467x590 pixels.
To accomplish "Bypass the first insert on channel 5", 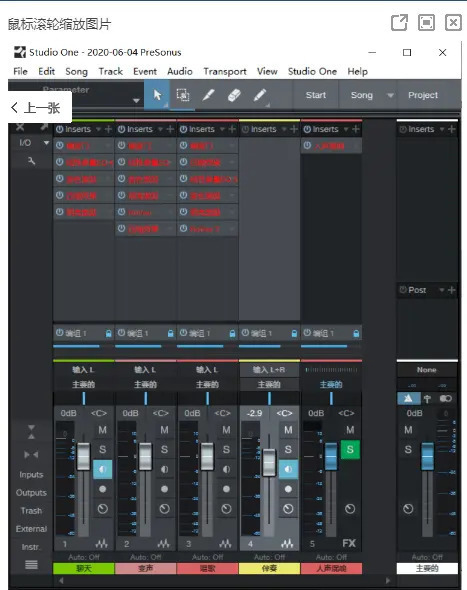I will pyautogui.click(x=307, y=146).
